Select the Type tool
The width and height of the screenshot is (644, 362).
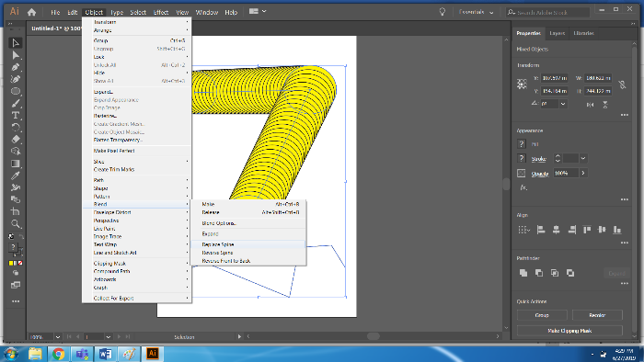16,115
